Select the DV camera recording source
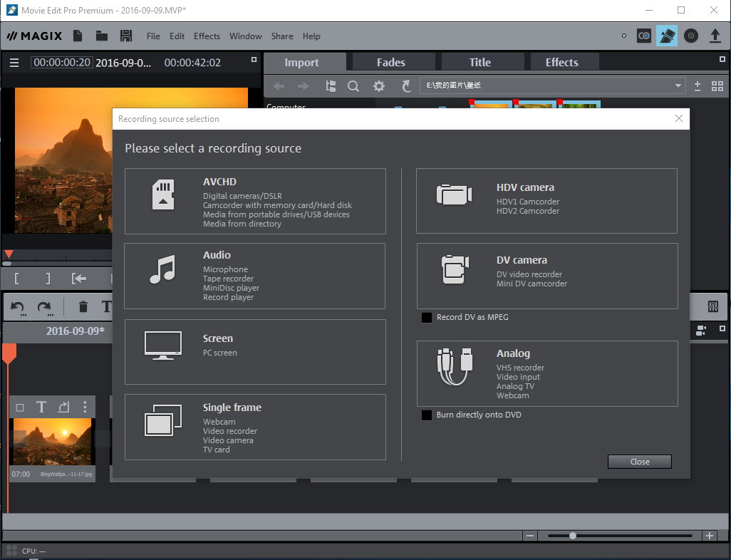This screenshot has height=560, width=731. (x=547, y=276)
